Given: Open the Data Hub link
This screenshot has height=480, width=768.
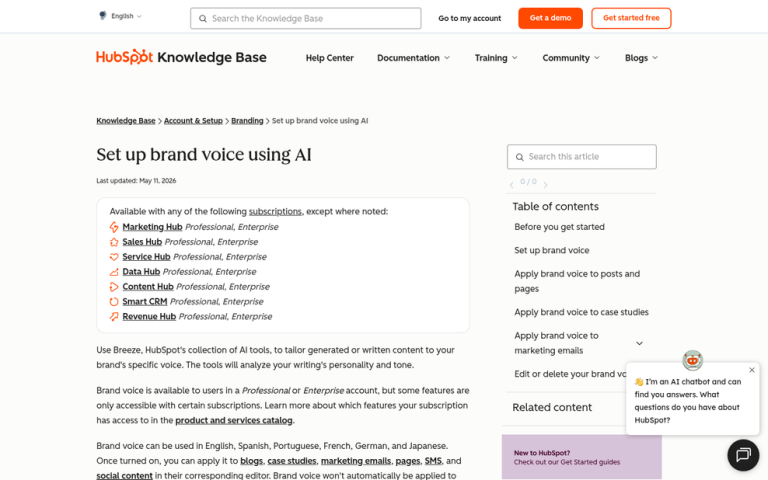Looking at the screenshot, I should click(141, 272).
